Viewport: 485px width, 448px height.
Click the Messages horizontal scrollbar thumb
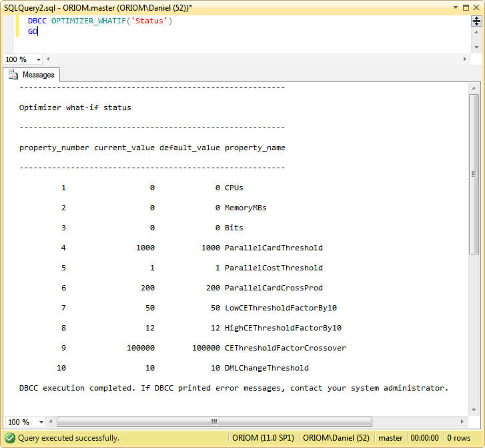click(x=214, y=421)
